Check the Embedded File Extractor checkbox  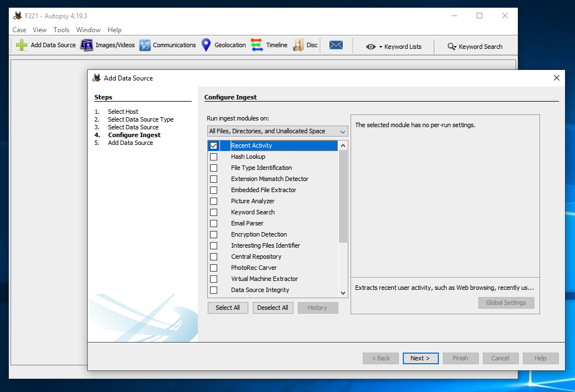tap(214, 190)
